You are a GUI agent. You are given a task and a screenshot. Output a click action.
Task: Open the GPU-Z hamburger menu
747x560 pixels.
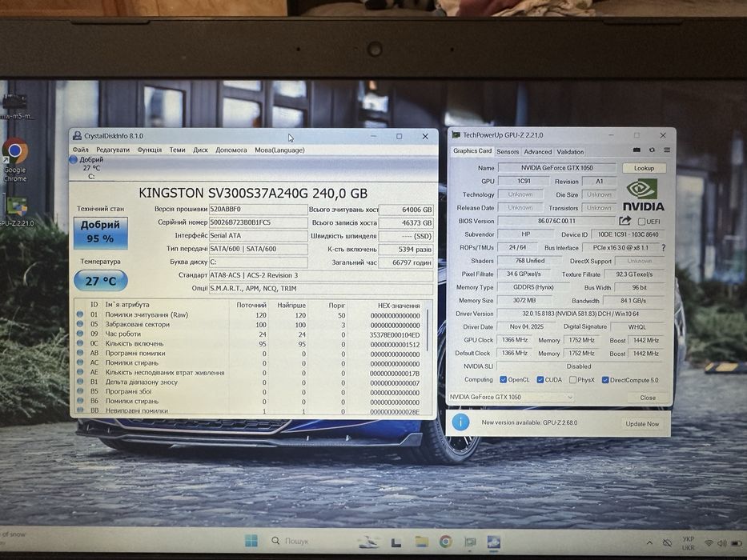[x=667, y=150]
